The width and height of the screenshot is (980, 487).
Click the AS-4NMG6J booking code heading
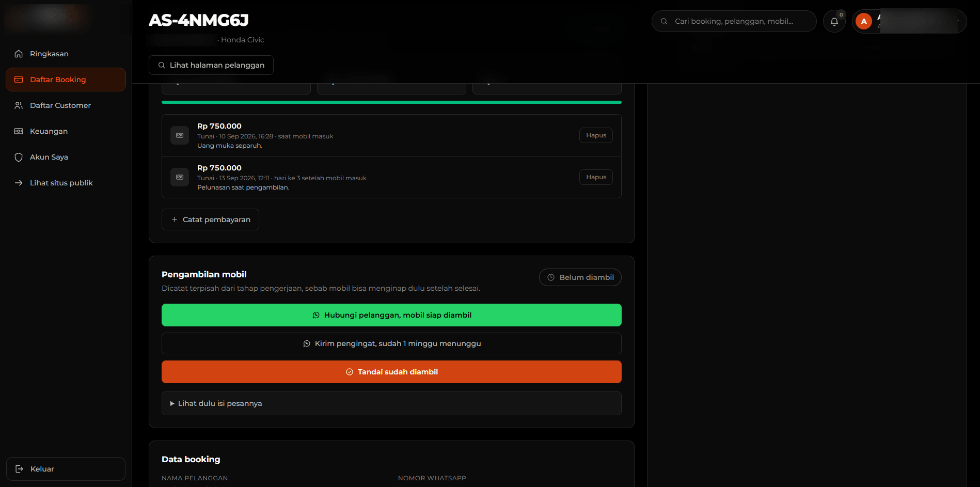(199, 20)
